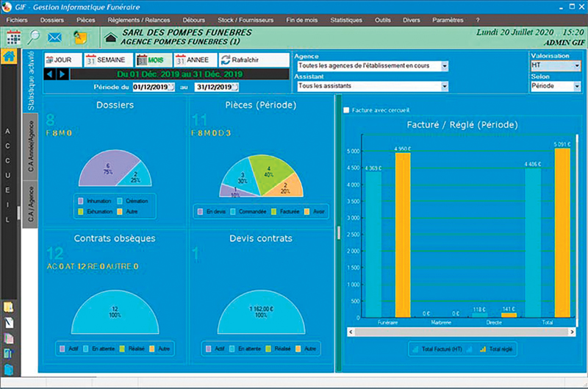Click the pink stacked pages sidebar icon
The image size is (588, 389).
9,338
